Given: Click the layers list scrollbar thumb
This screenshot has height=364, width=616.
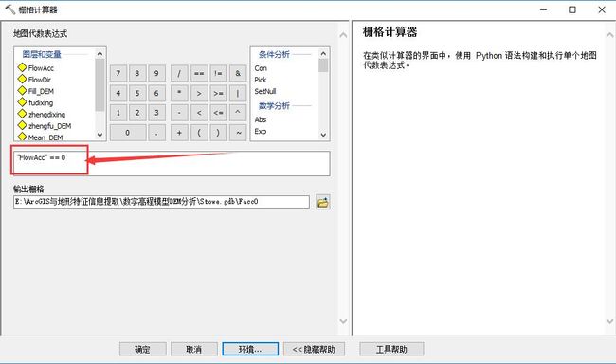Looking at the screenshot, I should 100,85.
